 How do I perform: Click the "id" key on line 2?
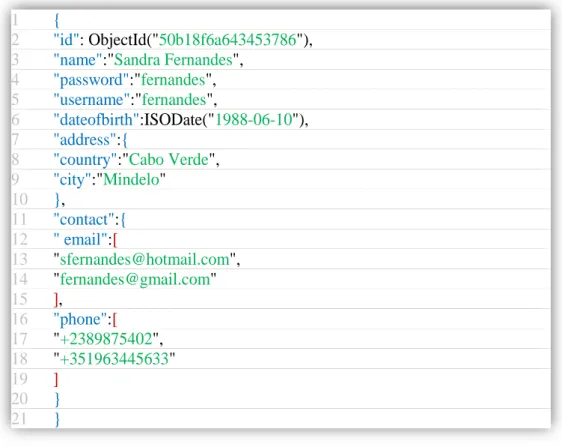66,40
